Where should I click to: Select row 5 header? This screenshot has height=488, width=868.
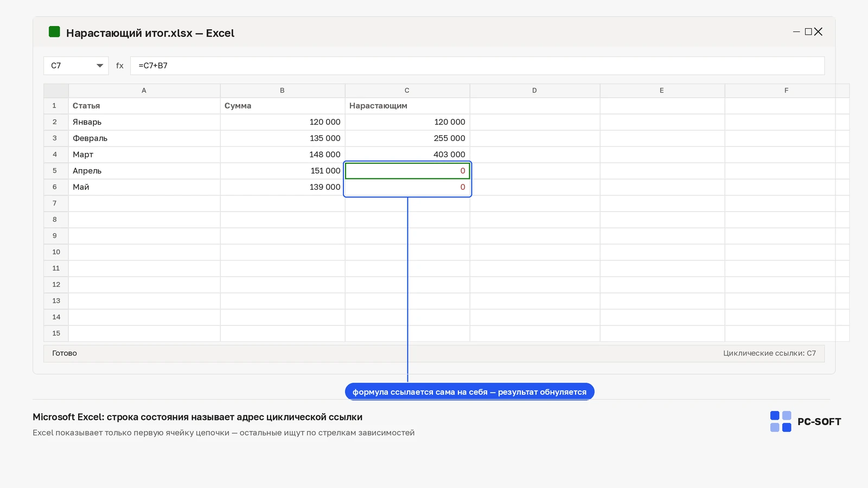(56, 171)
